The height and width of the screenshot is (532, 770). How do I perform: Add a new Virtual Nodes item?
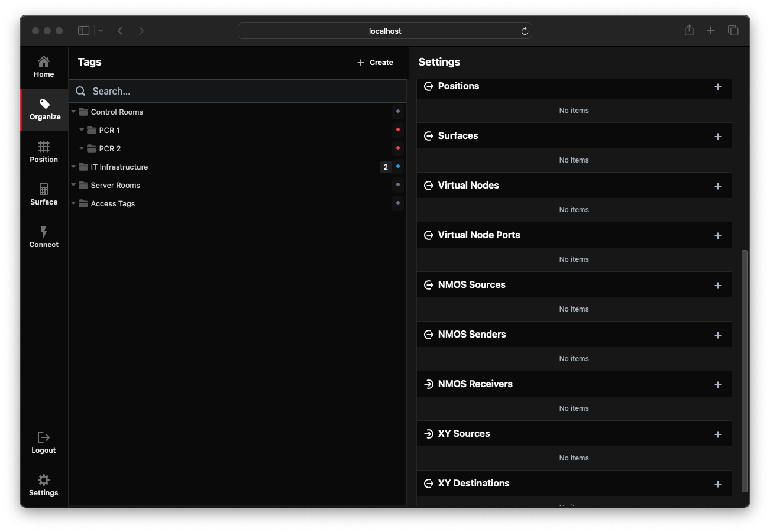click(x=717, y=186)
